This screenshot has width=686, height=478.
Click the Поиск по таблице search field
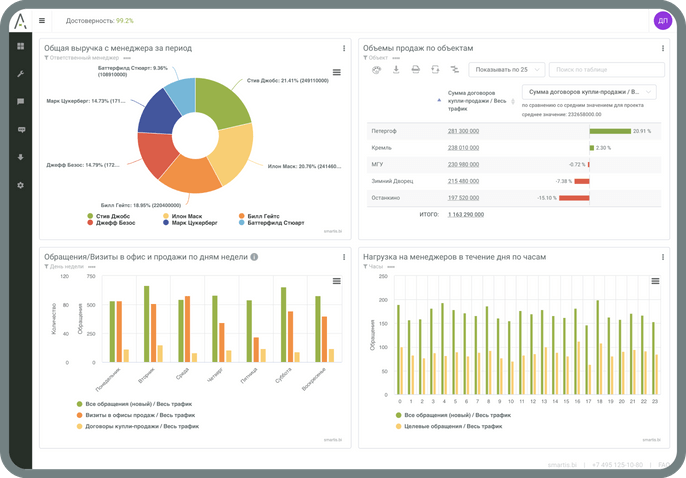pyautogui.click(x=606, y=70)
